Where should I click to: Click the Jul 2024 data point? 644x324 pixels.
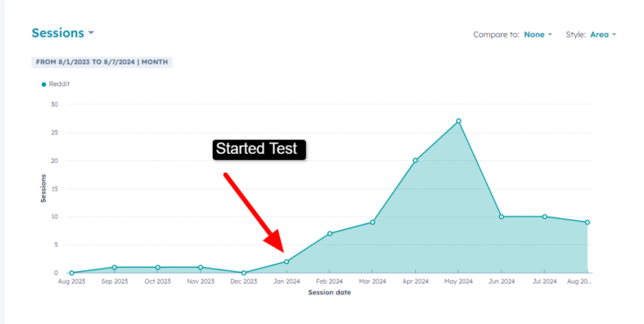[545, 217]
